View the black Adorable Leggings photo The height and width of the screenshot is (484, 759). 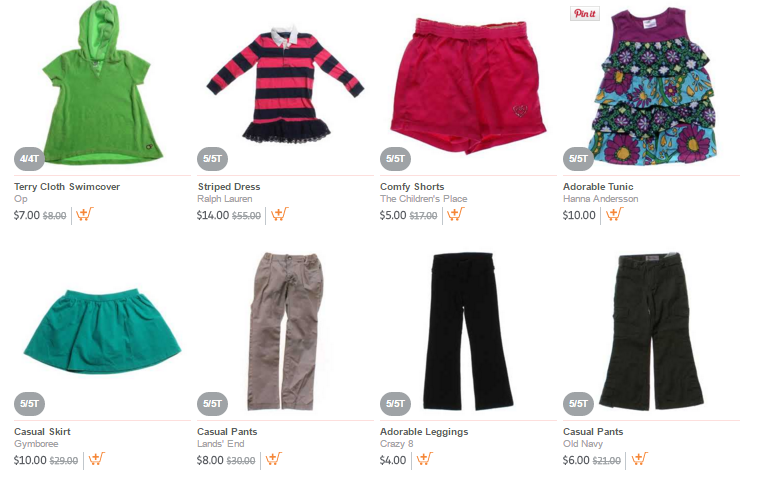pyautogui.click(x=468, y=331)
